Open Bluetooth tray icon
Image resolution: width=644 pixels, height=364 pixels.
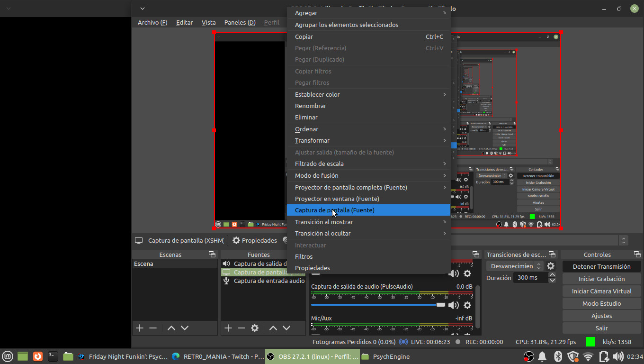[x=558, y=356]
